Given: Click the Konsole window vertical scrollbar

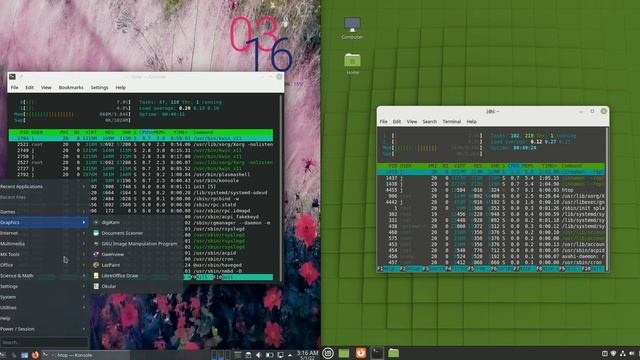Looking at the screenshot, I should (282, 188).
